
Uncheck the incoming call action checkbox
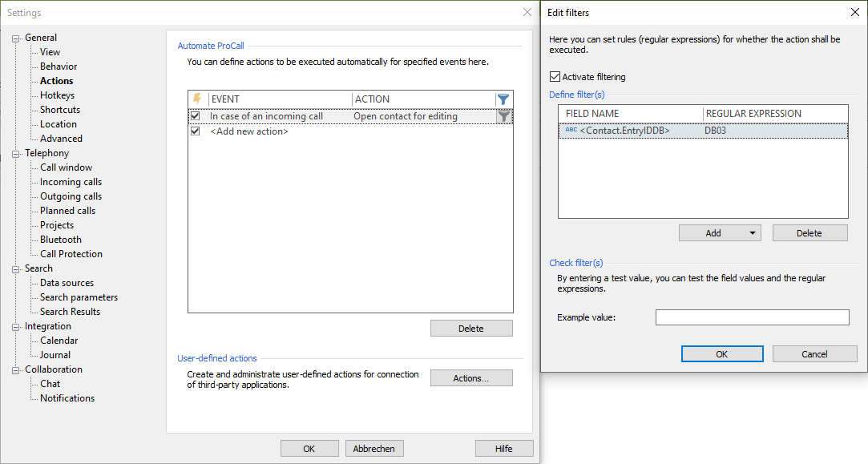(x=195, y=116)
